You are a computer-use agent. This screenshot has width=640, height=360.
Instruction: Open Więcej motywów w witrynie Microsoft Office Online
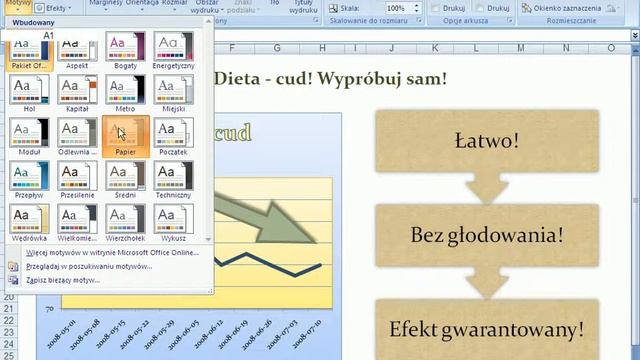click(112, 253)
